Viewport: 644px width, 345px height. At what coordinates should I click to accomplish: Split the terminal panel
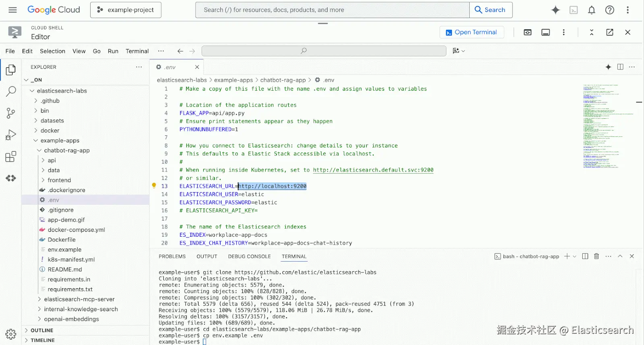tap(585, 256)
